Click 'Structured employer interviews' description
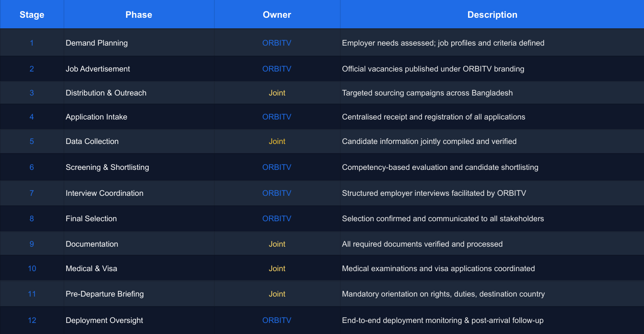Screen dimensions: 644x334 [434, 193]
